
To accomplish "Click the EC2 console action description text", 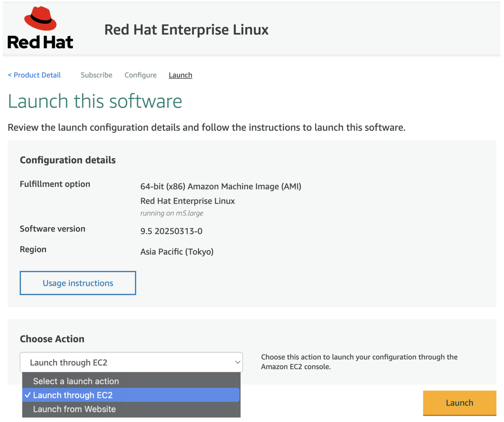I will (x=359, y=362).
